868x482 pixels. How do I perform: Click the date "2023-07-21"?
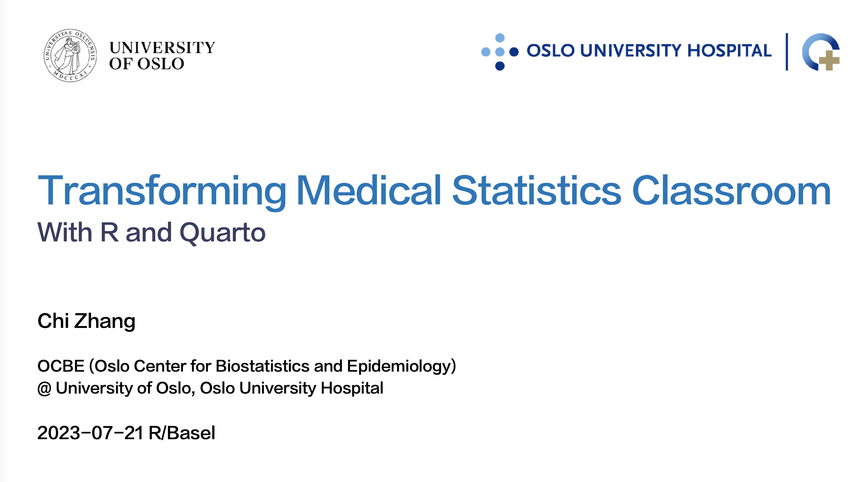tap(90, 433)
